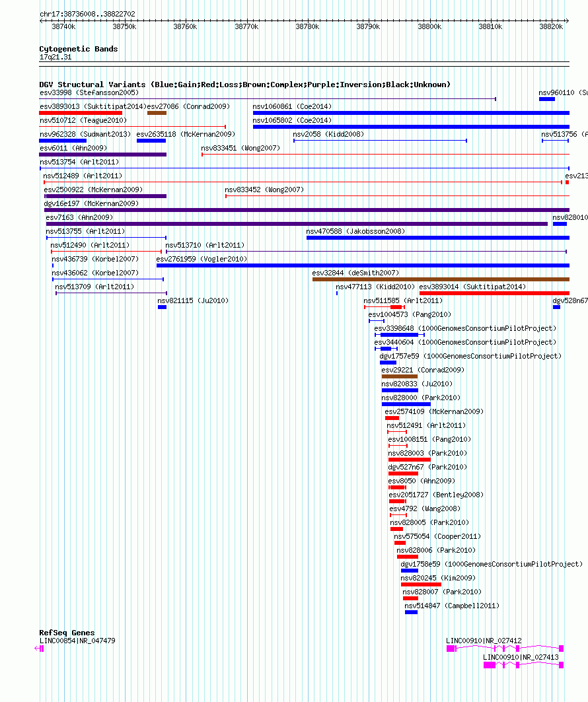The height and width of the screenshot is (702, 588).
Task: Select the esv3398648 1000Genomes variant label
Action: click(x=465, y=329)
